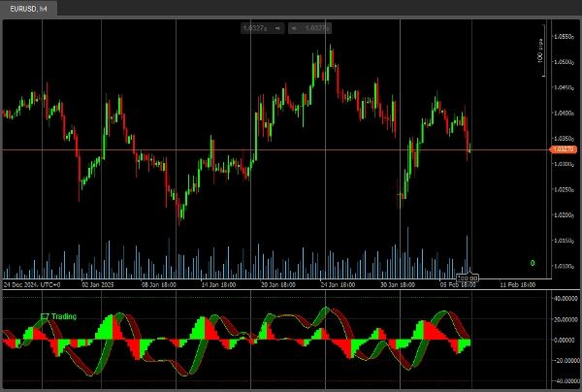
Task: Click the 20 Jan 18:00 time label
Action: pos(278,285)
